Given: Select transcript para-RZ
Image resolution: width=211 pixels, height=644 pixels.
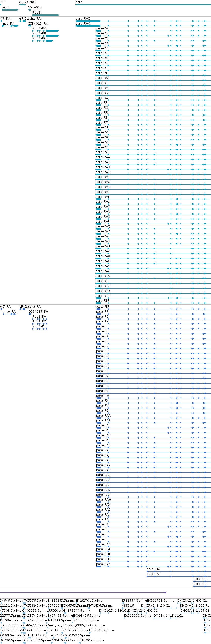Looking at the screenshot, I should [101, 152].
